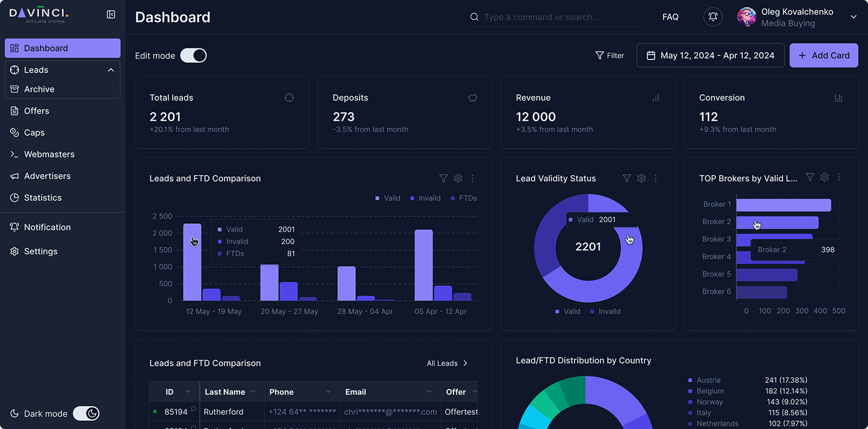Collapse the sidebar using the panel icon
The height and width of the screenshot is (429, 868).
click(x=111, y=14)
